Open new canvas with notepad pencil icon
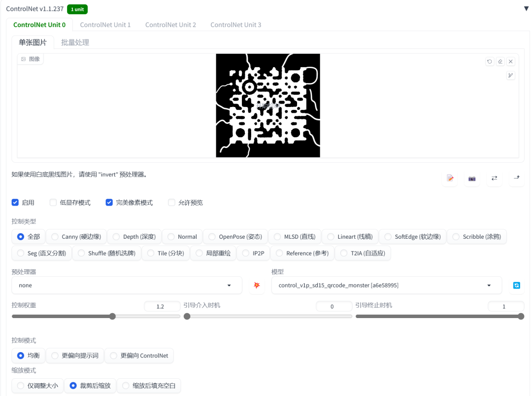 (x=450, y=178)
